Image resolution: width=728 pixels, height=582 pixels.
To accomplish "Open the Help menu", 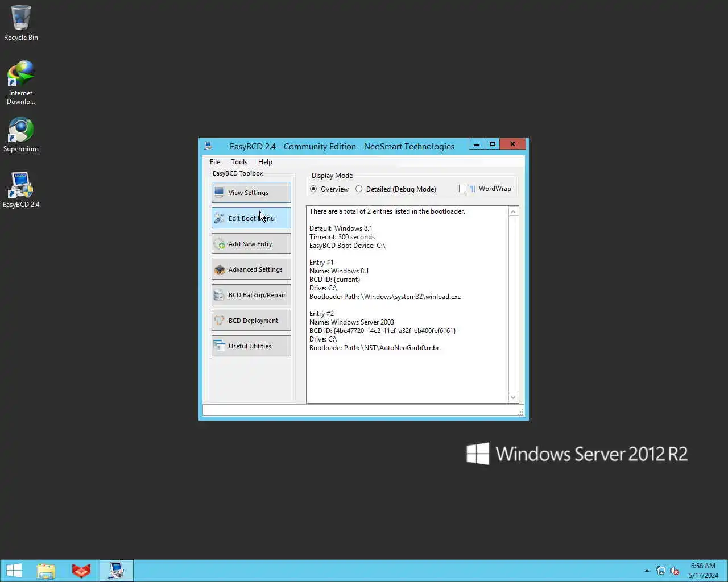I will [265, 162].
